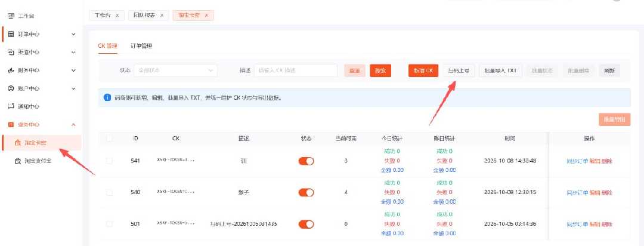The width and height of the screenshot is (644, 246).
Task: Expand the 渠道中心 menu chevron
Action: (x=73, y=52)
